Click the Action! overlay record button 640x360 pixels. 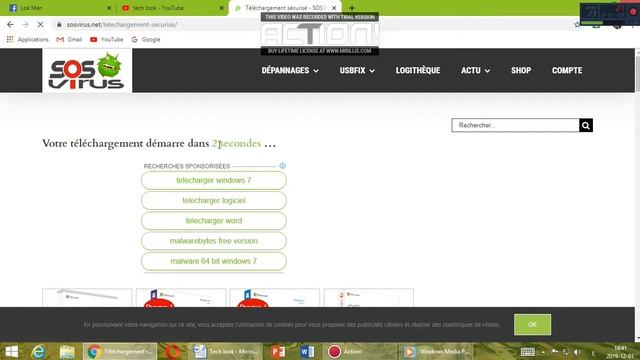pyautogui.click(x=633, y=11)
